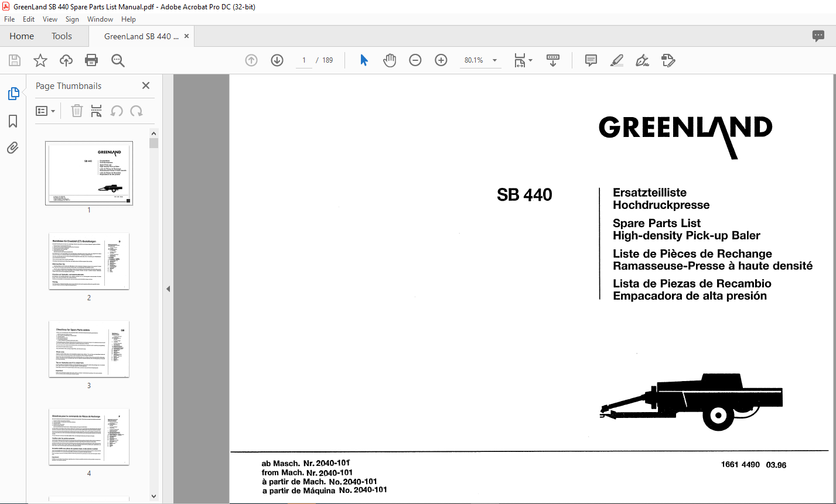Add a sticky note comment

(591, 60)
